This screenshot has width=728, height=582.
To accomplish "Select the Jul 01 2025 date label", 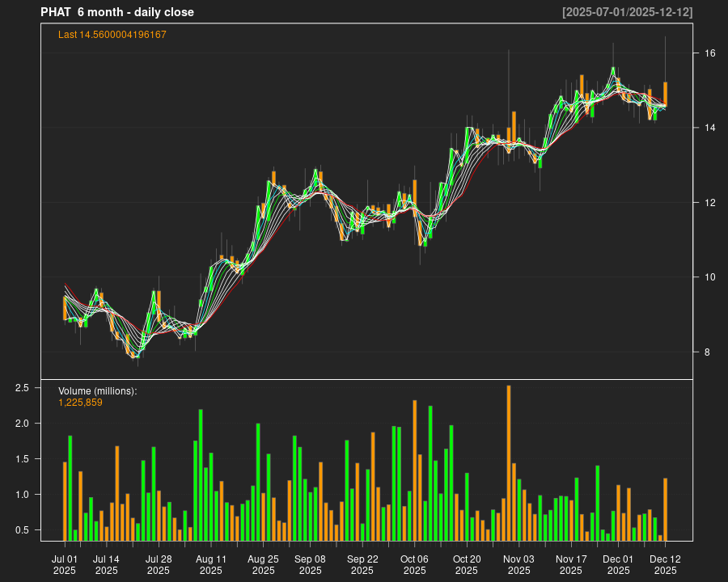I will [65, 564].
